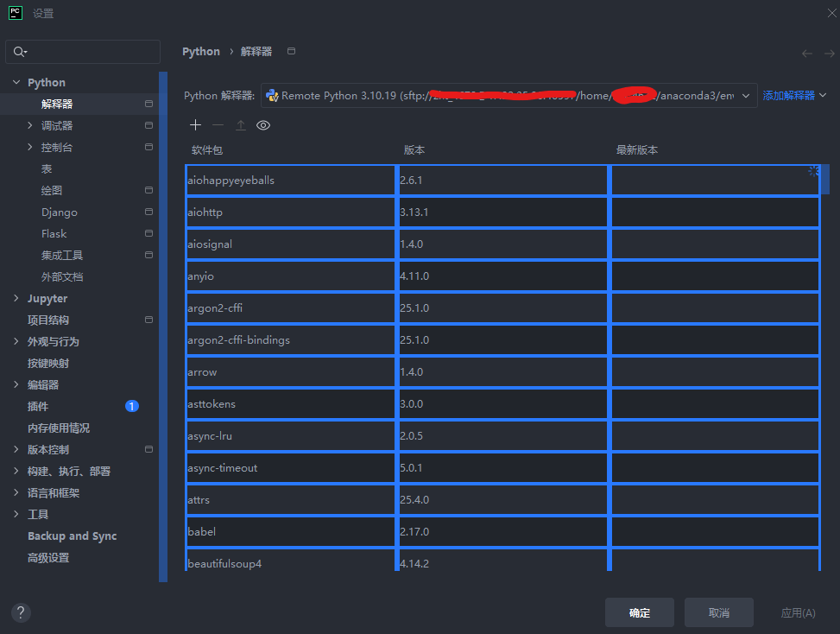Click the uninstall package minus icon
This screenshot has height=634, width=840.
coord(218,125)
